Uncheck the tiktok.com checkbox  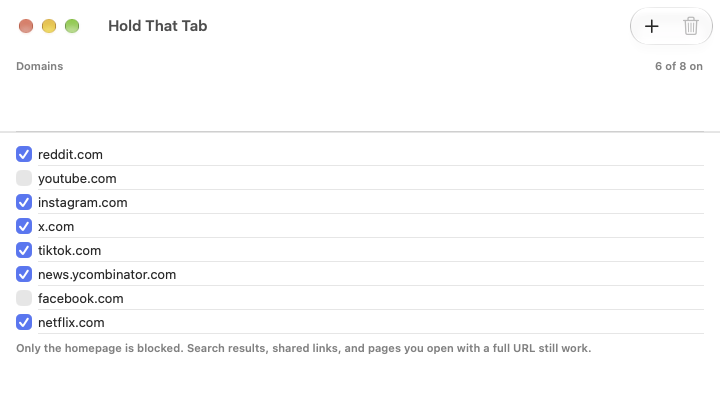(24, 250)
